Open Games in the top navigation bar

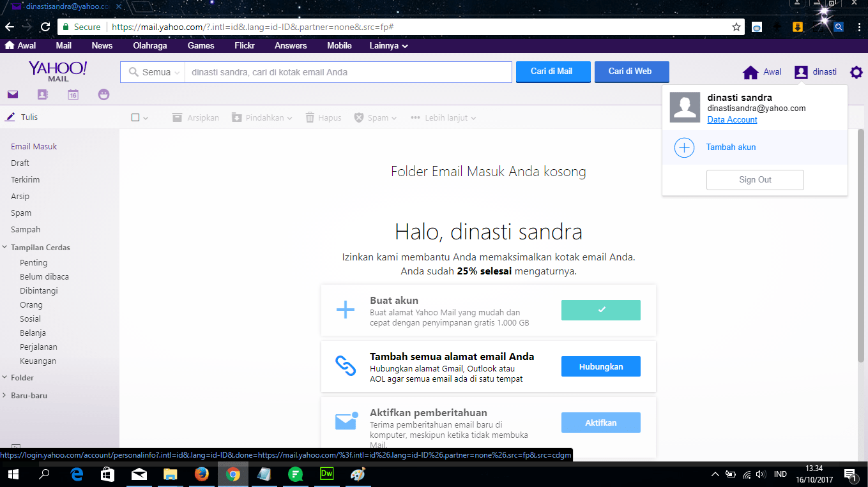click(201, 46)
